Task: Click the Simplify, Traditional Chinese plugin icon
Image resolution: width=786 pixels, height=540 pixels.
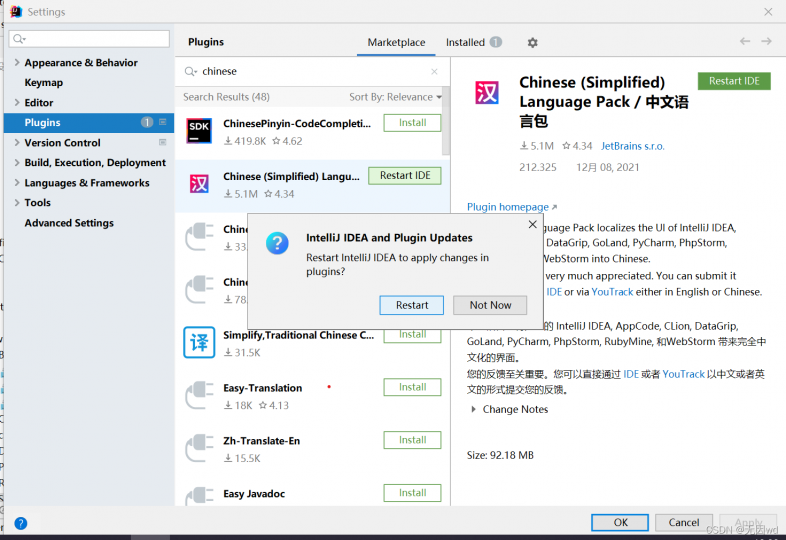Action: click(198, 342)
